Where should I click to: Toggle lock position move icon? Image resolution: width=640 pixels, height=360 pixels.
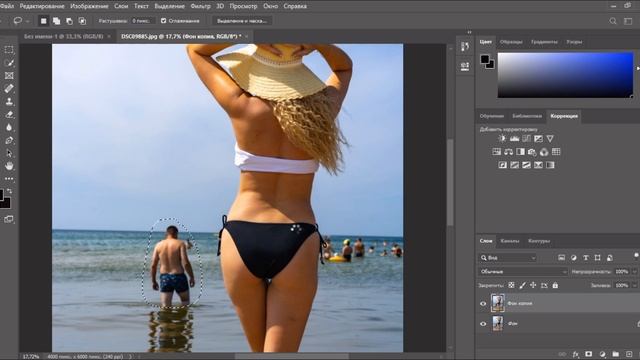pos(533,285)
